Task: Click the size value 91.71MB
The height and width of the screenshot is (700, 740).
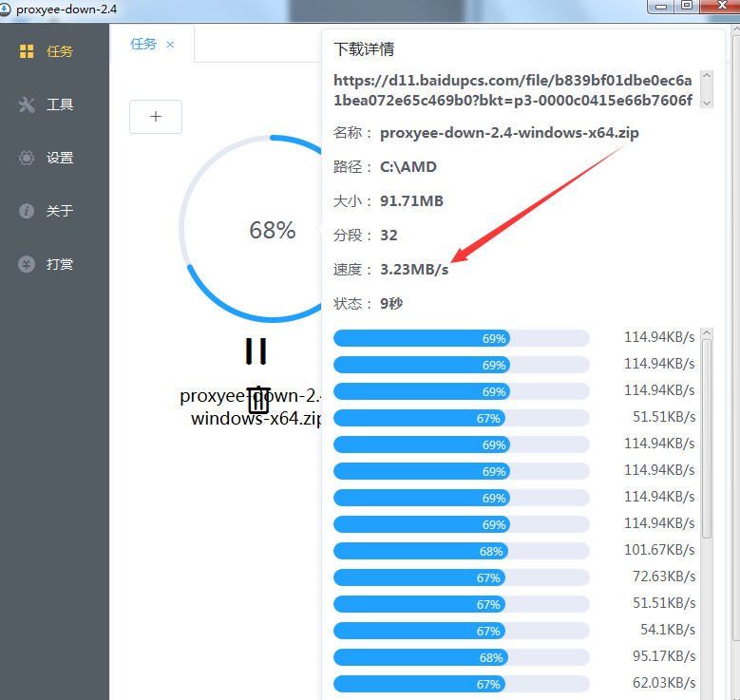Action: pos(411,201)
